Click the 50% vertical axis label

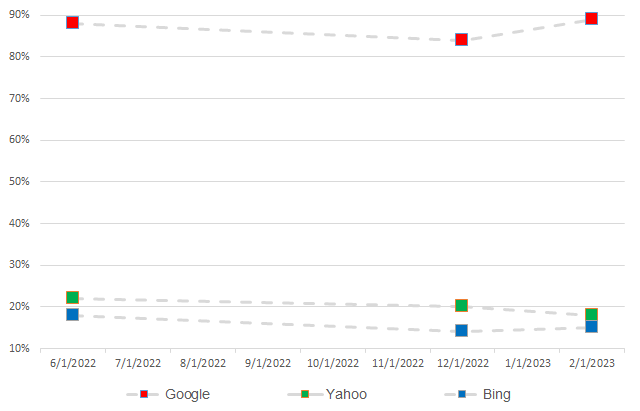pos(19,182)
